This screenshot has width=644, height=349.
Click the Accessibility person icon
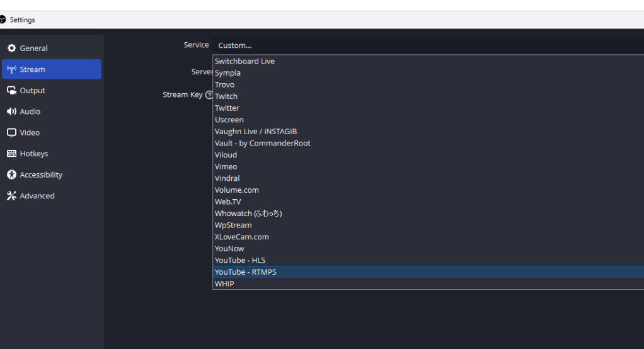pyautogui.click(x=11, y=174)
